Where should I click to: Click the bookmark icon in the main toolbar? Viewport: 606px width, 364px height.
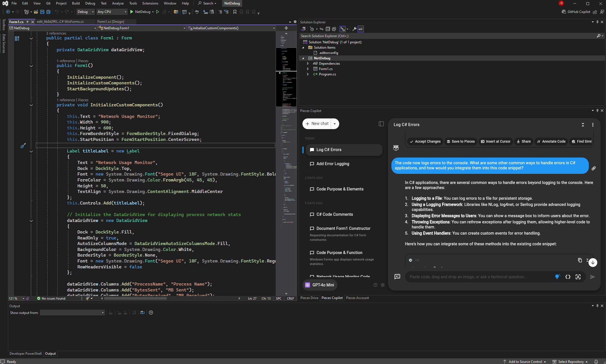235,12
